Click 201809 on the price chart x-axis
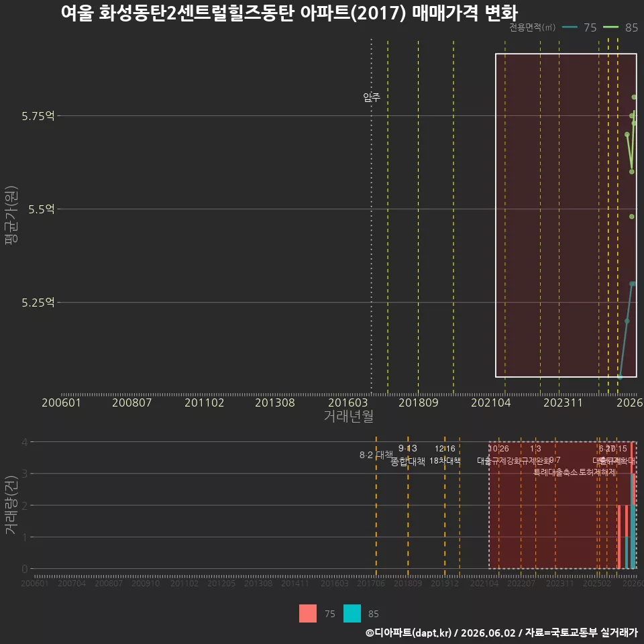Screen dimensions: 644x644 [418, 402]
